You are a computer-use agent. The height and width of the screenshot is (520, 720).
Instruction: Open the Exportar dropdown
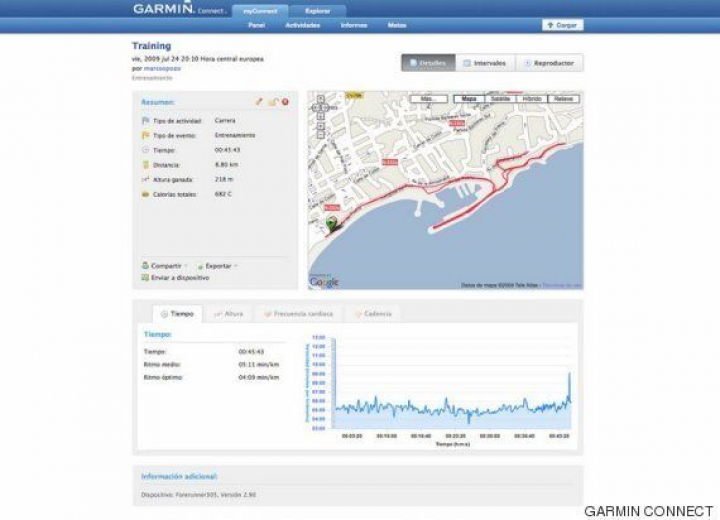point(217,266)
